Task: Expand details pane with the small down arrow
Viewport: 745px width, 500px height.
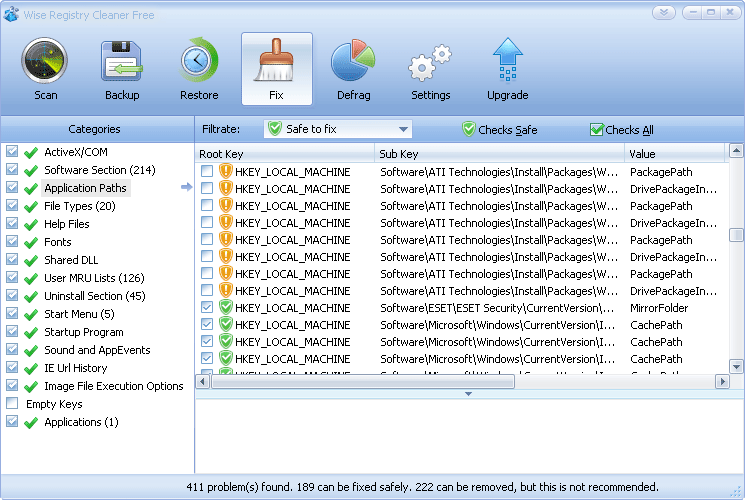Action: coord(468,394)
